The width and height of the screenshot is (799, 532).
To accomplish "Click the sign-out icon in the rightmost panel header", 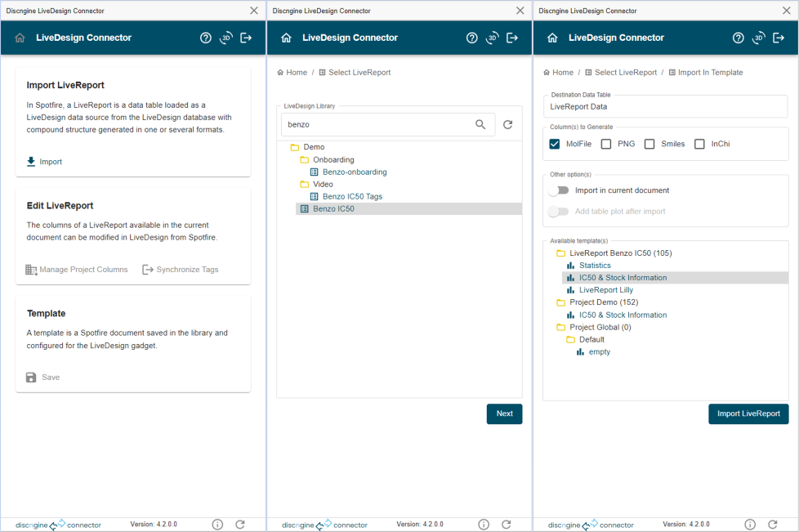I will (x=779, y=38).
